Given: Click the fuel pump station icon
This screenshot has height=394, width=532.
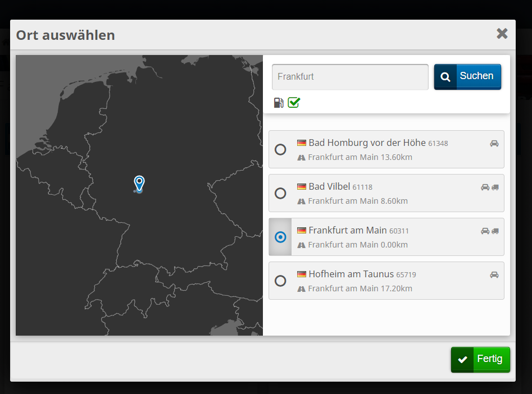Looking at the screenshot, I should click(x=279, y=102).
